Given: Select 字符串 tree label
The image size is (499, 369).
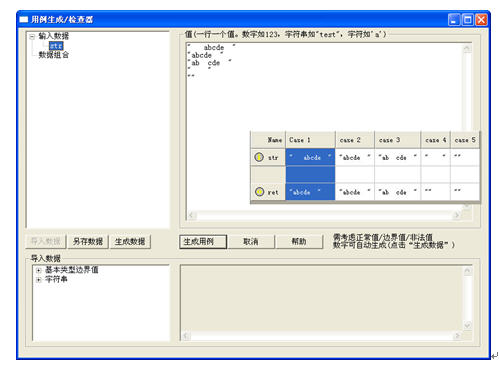Looking at the screenshot, I should 56,279.
